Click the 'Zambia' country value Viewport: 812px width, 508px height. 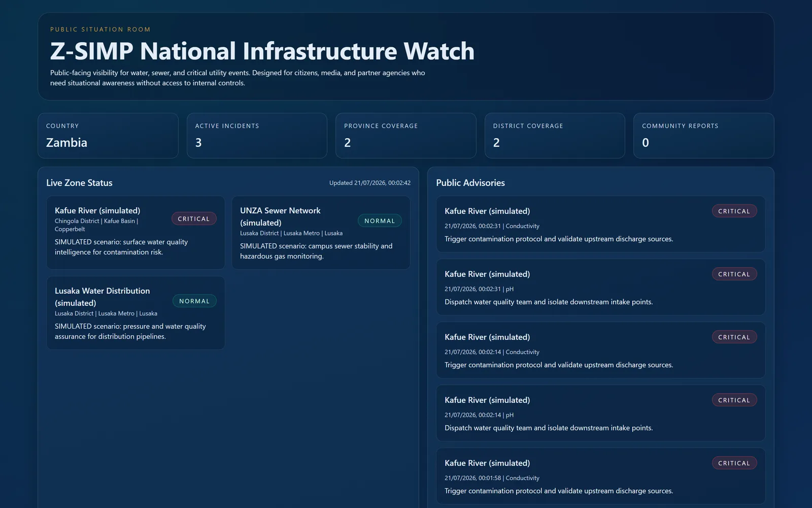pos(66,143)
